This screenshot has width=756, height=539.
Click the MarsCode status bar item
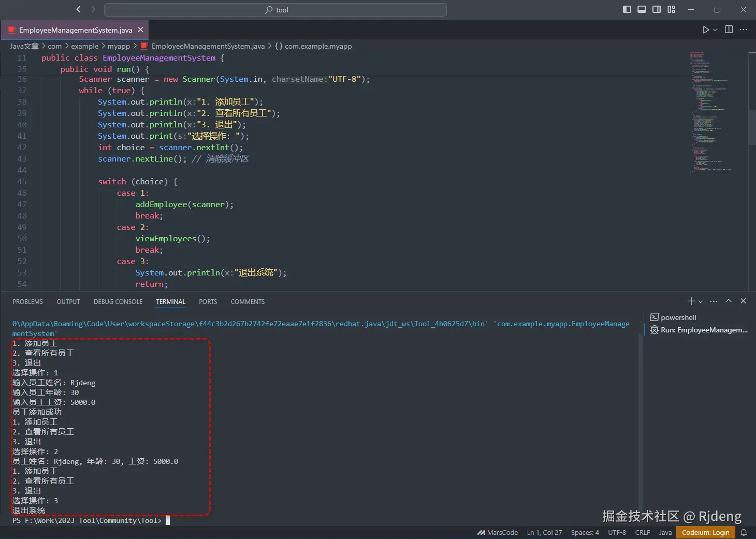498,532
